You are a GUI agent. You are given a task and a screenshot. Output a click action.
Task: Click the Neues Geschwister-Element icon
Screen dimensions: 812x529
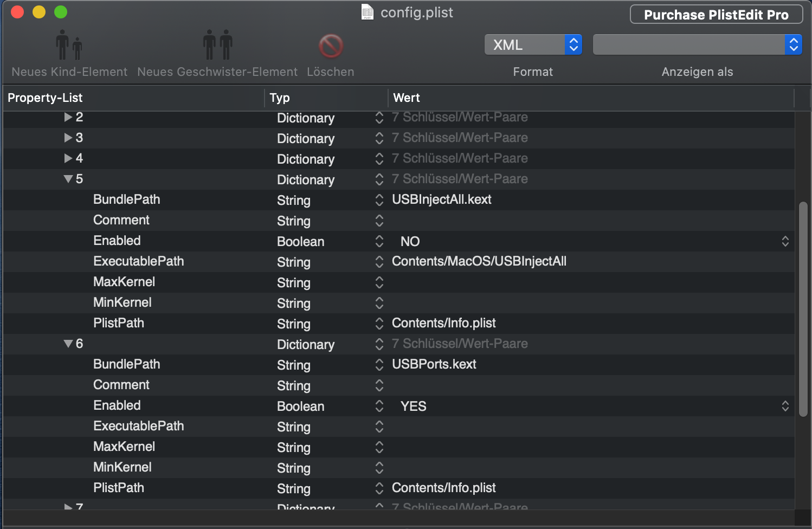click(217, 45)
